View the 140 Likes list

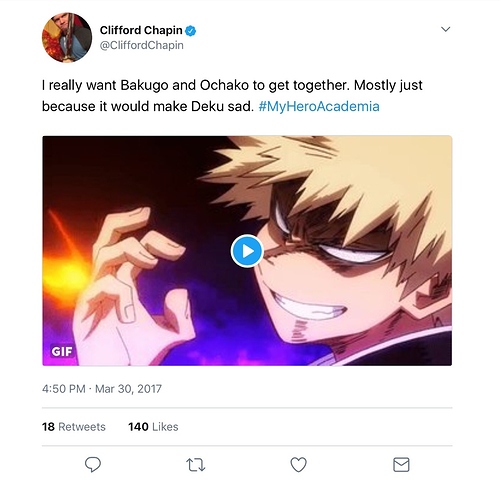pyautogui.click(x=153, y=427)
